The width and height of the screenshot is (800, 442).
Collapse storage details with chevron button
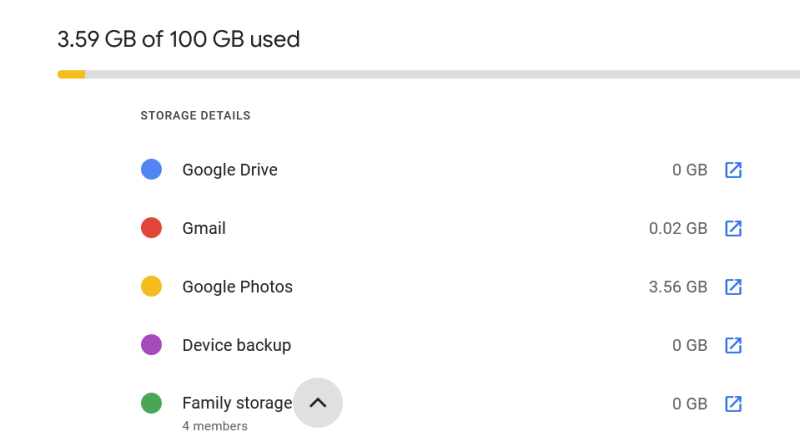coord(317,403)
